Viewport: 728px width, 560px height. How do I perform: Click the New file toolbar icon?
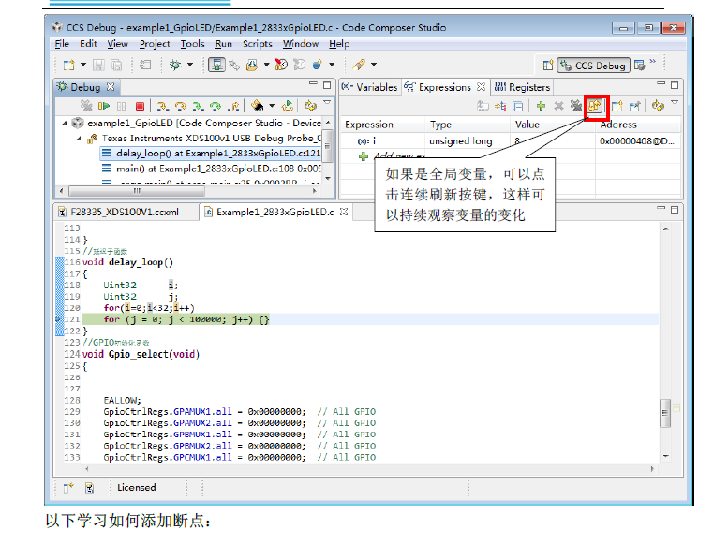(x=69, y=65)
